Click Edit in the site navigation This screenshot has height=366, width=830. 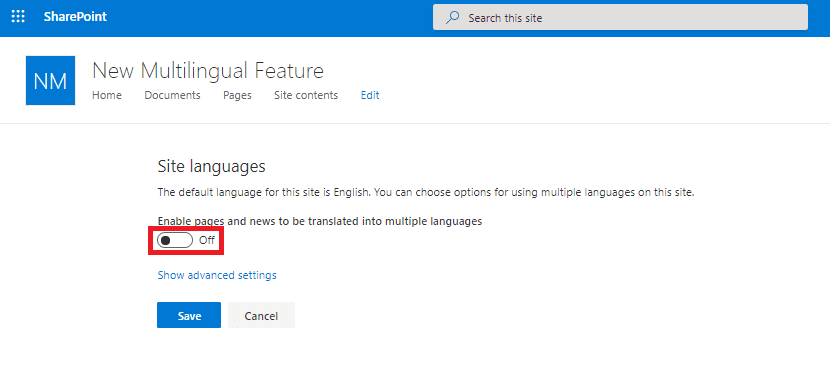pos(370,95)
